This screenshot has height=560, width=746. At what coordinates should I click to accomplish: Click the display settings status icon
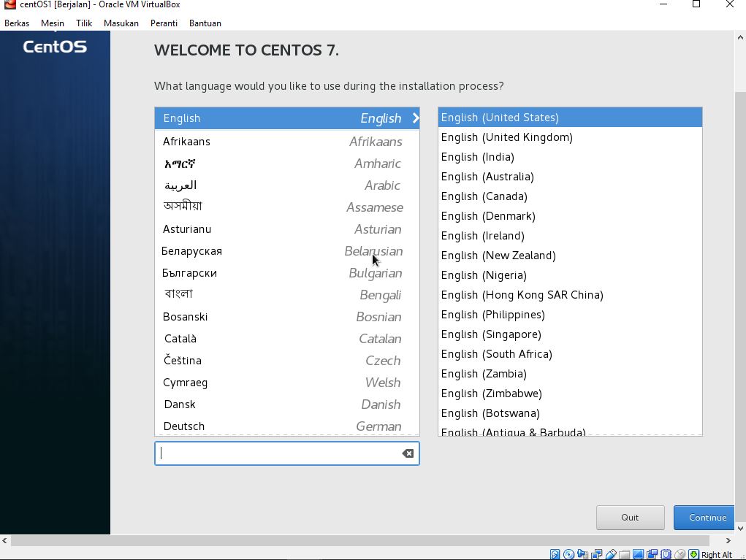pyautogui.click(x=639, y=554)
